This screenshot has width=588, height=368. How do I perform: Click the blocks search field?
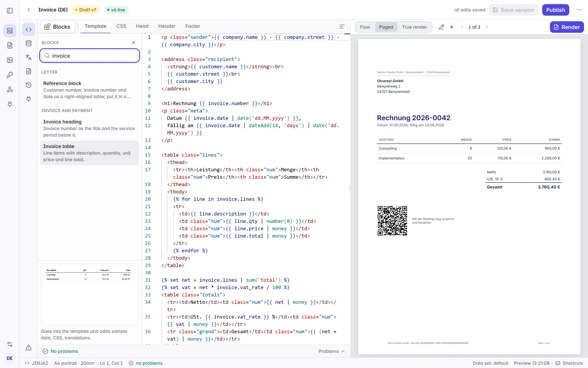[90, 56]
